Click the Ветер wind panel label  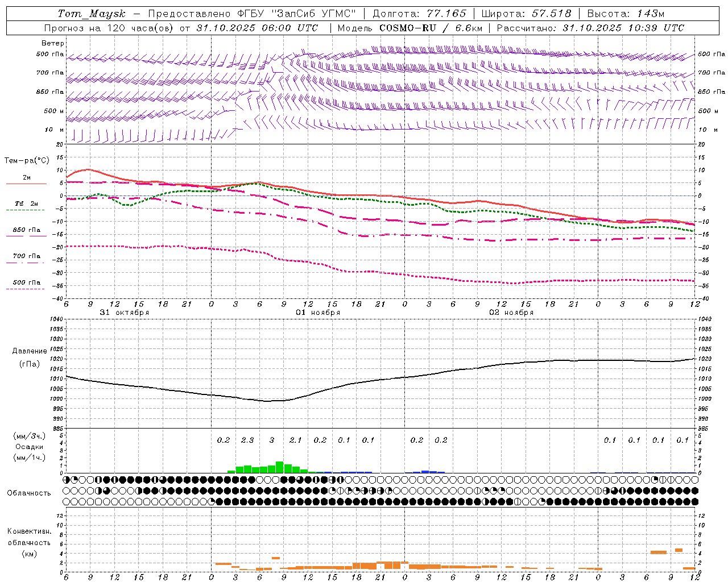[53, 43]
